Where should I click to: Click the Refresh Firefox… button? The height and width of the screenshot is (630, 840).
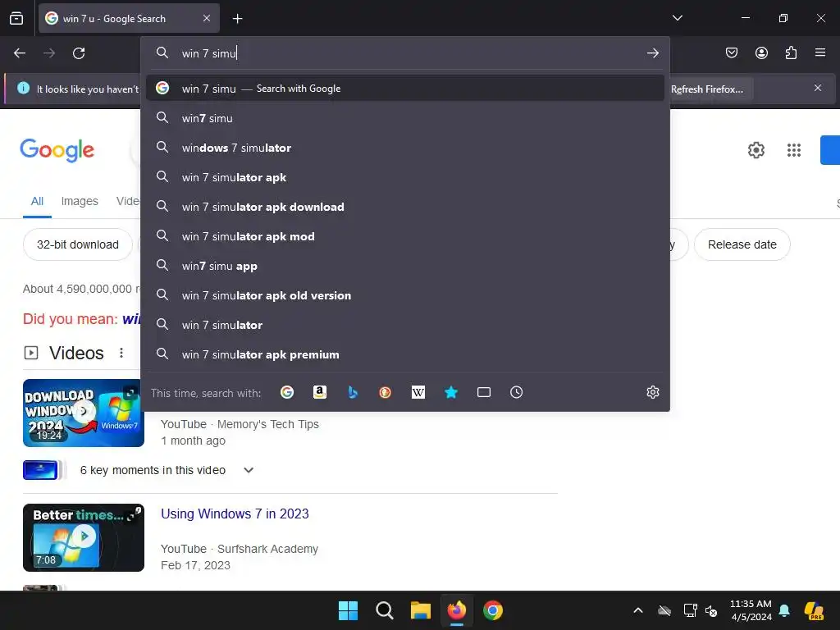point(707,89)
